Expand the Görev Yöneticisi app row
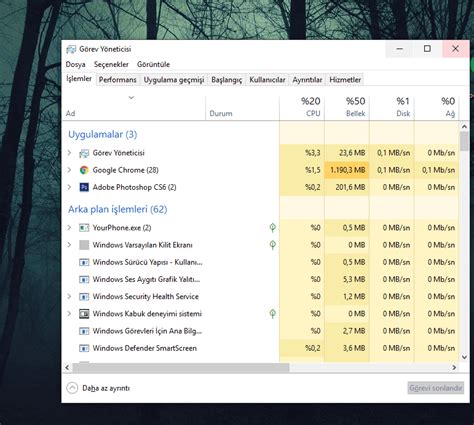Viewport: 474px width, 425px height. coord(69,153)
